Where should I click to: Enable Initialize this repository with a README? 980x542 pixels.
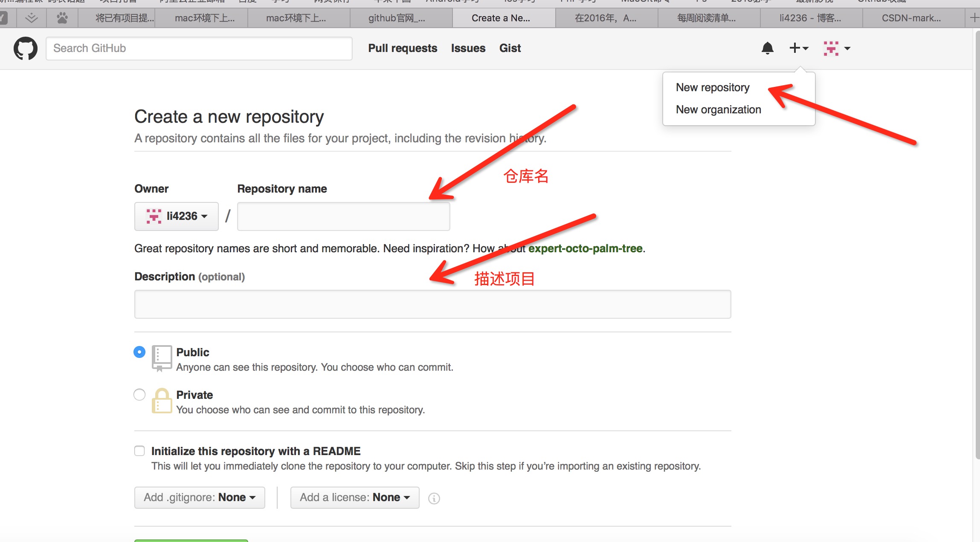pyautogui.click(x=139, y=451)
